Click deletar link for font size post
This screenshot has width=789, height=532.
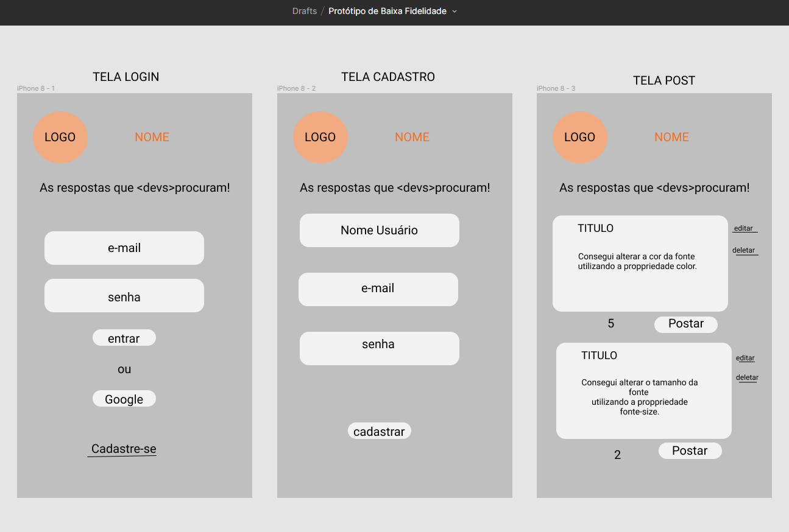tap(747, 378)
